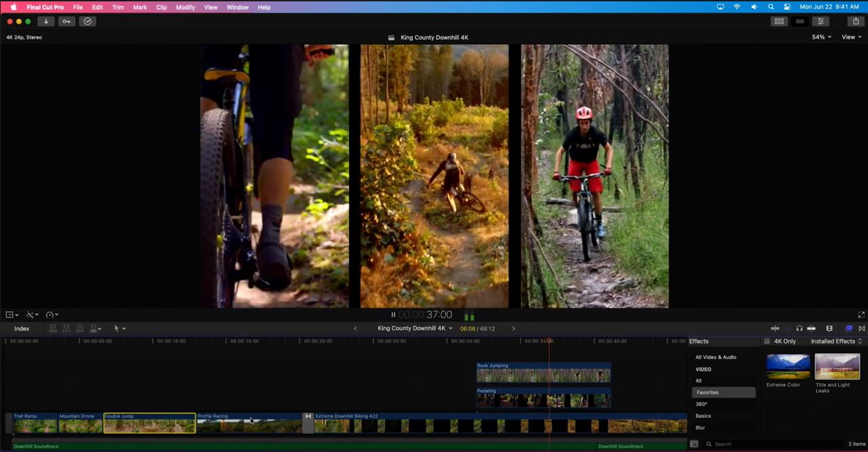Open the Apple menu

tap(13, 7)
